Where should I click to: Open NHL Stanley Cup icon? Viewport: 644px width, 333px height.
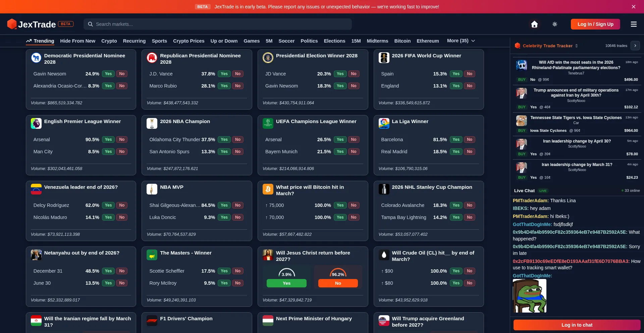(384, 189)
